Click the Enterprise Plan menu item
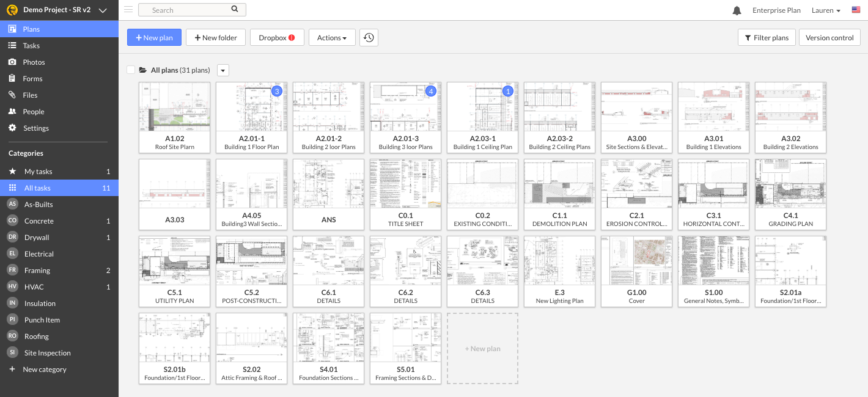This screenshot has width=868, height=397. pyautogui.click(x=776, y=10)
